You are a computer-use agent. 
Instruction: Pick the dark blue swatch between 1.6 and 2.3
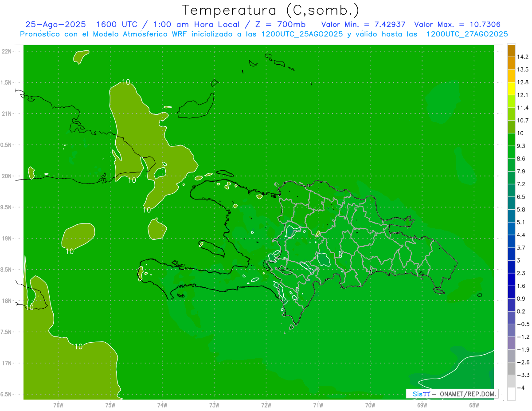pos(511,279)
